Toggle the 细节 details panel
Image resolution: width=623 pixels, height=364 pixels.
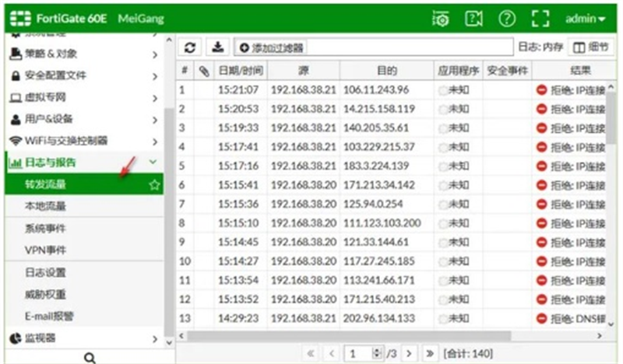click(591, 47)
